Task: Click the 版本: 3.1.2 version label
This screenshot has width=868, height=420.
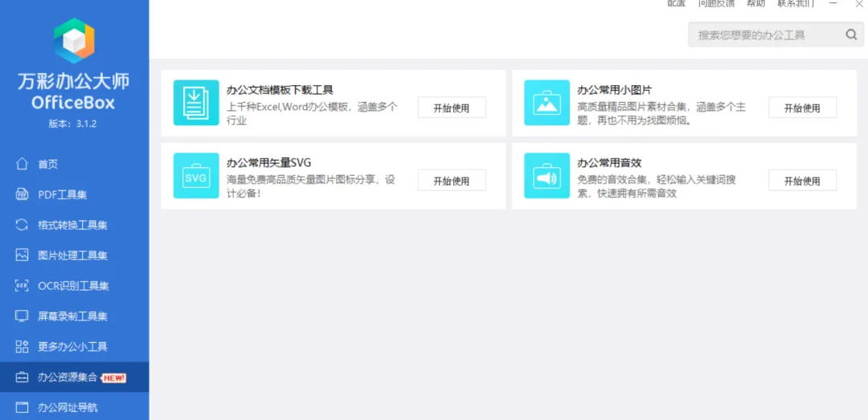Action: coord(72,124)
